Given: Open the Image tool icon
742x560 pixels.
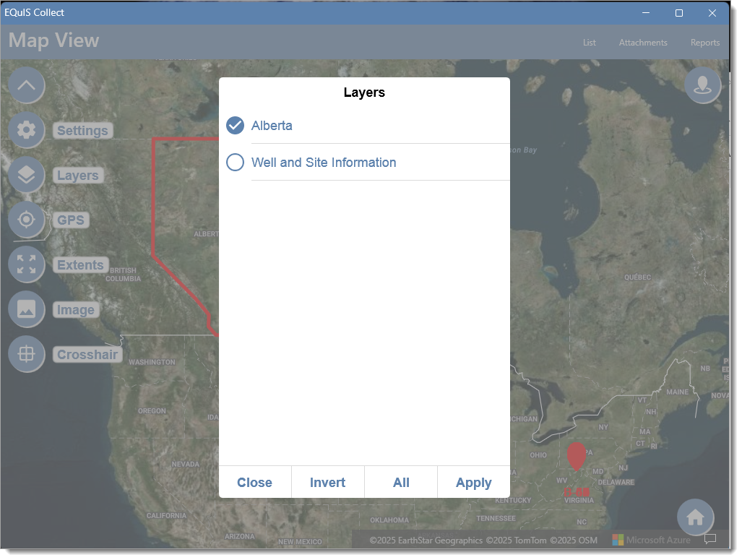Looking at the screenshot, I should click(x=27, y=309).
